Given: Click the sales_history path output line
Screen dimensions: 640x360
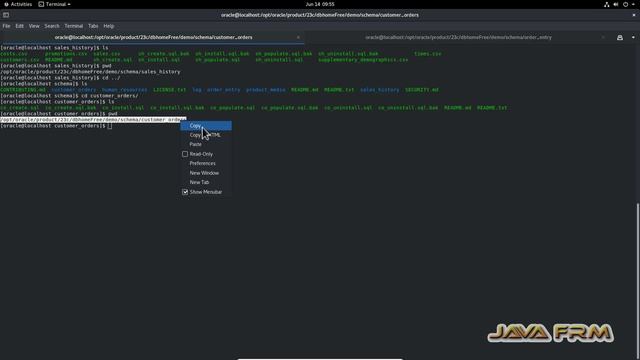Looking at the screenshot, I should [90, 72].
